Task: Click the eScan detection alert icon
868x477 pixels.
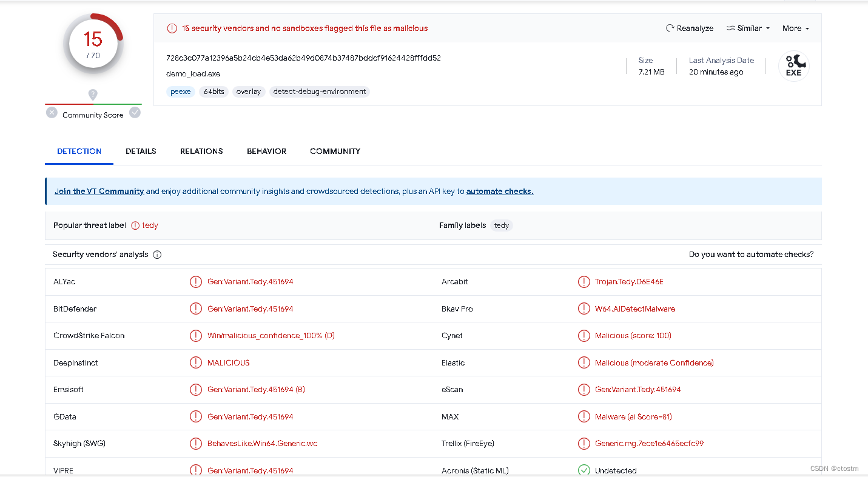Action: pyautogui.click(x=584, y=390)
